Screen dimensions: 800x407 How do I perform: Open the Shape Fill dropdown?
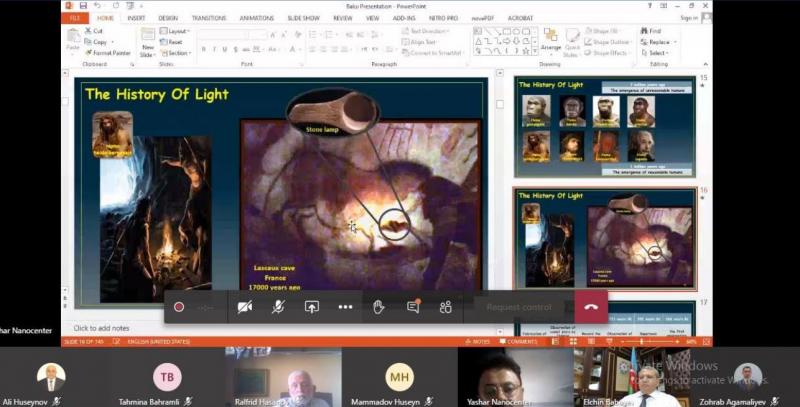603,31
